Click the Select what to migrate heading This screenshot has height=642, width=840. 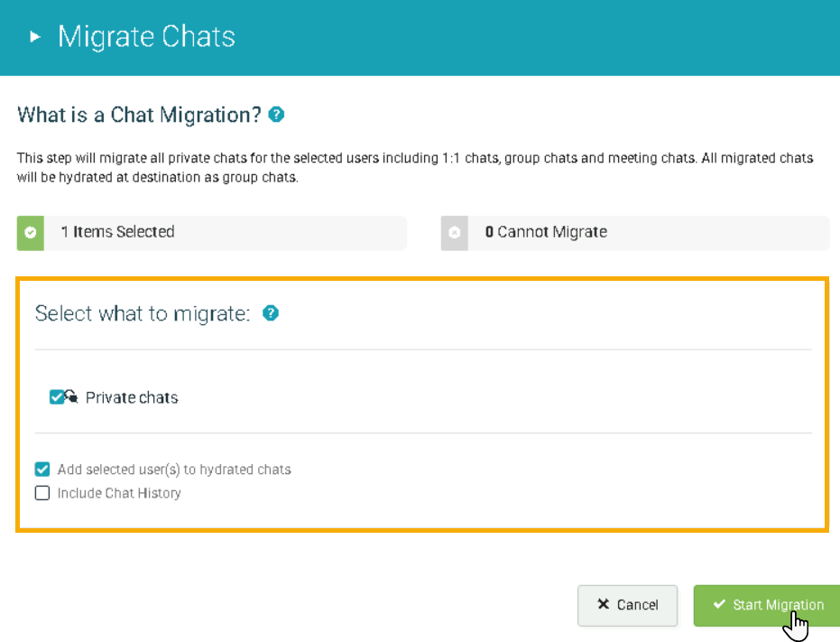click(143, 313)
